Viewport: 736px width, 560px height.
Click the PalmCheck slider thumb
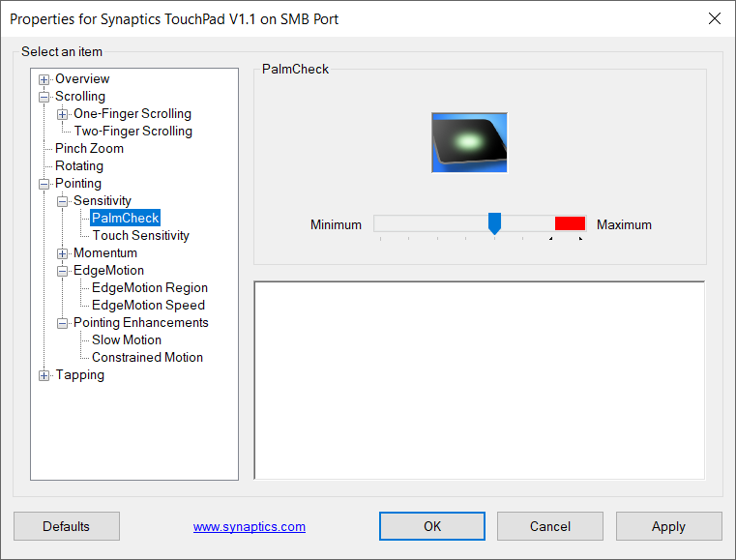click(494, 223)
